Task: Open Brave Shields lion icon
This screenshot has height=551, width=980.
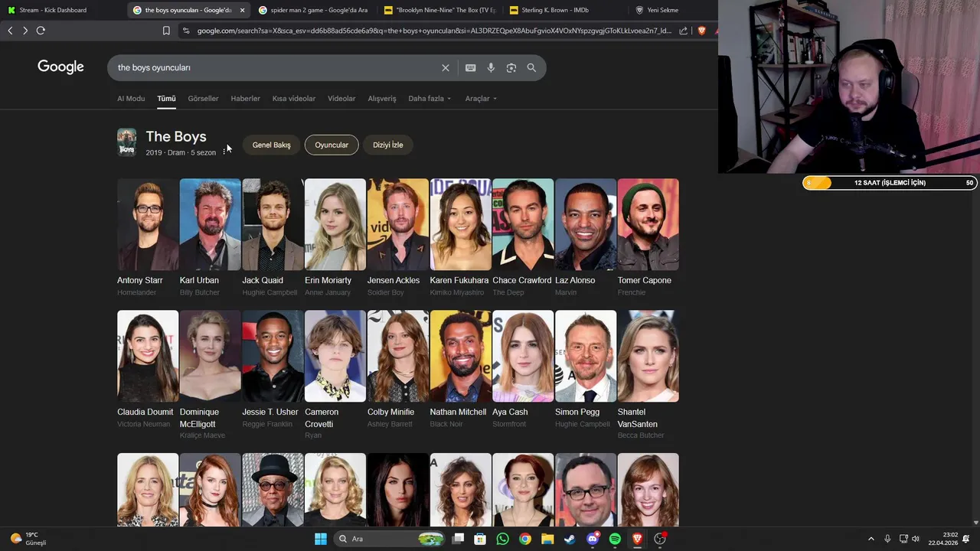Action: point(701,31)
